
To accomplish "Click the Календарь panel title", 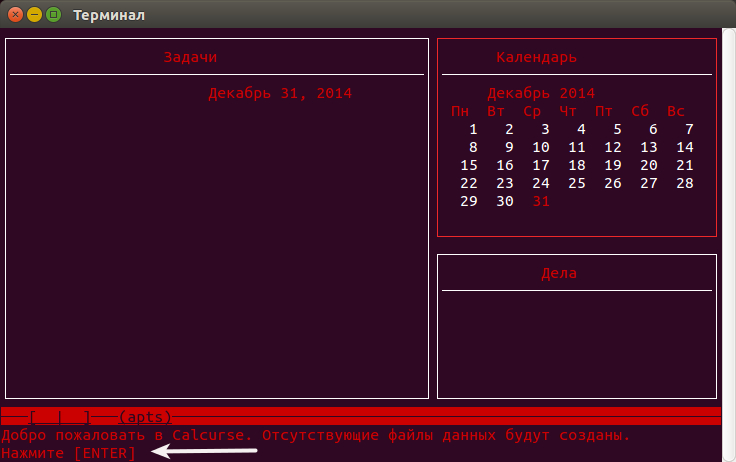I will pos(537,57).
